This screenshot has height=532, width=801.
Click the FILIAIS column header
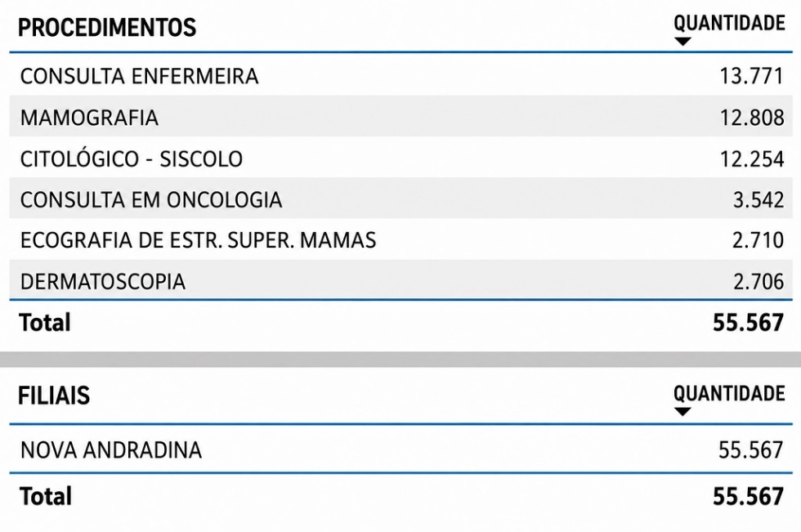tap(54, 396)
